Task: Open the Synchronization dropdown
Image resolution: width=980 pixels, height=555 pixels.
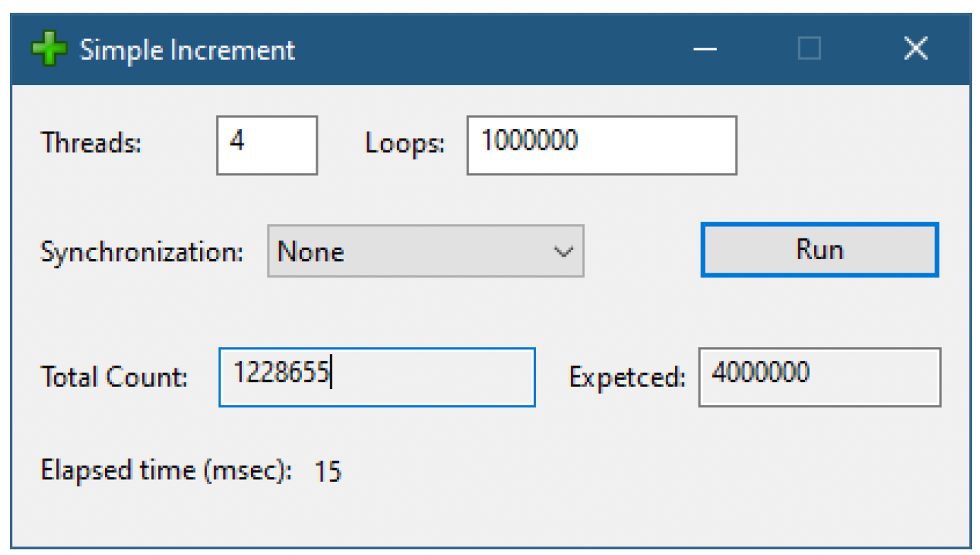Action: (425, 251)
